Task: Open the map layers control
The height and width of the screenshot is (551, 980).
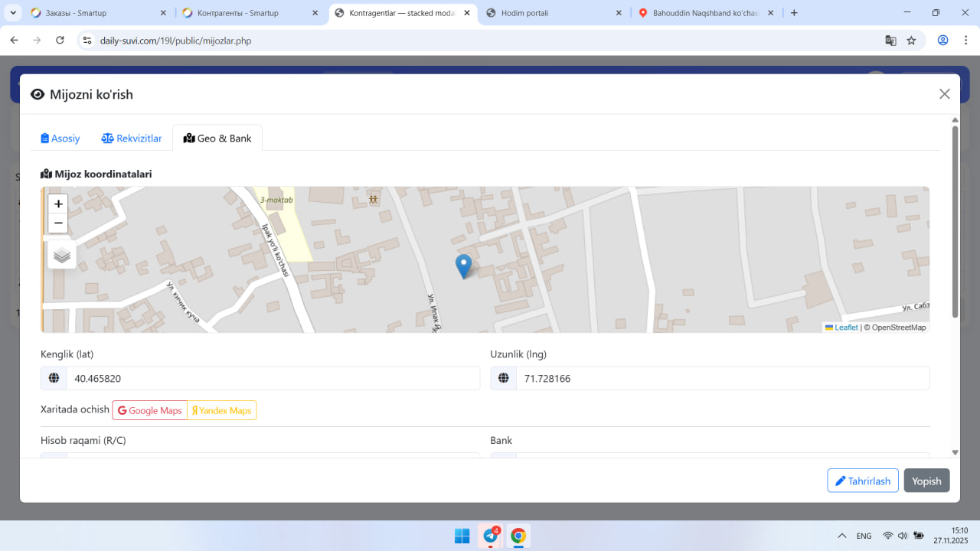Action: click(62, 255)
